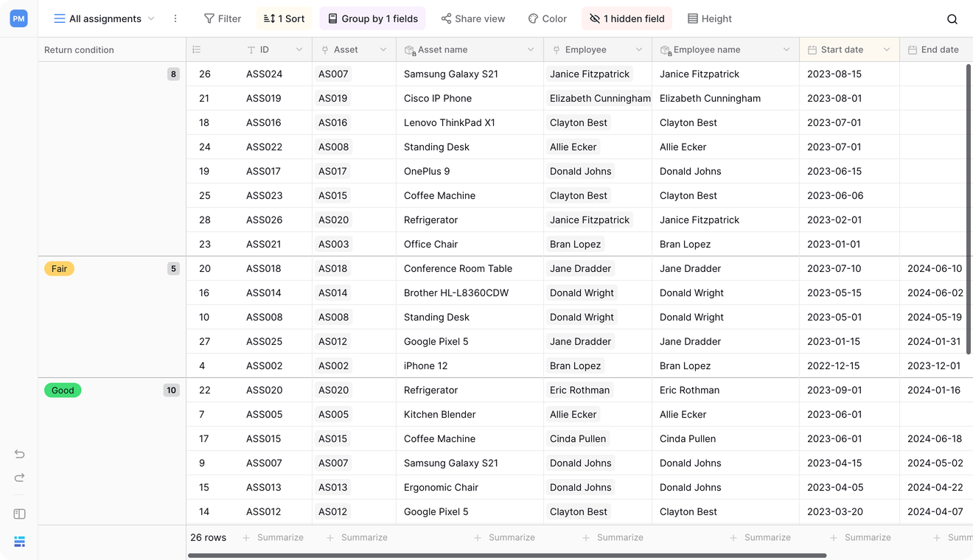Open the Color options
This screenshot has height=560, width=973.
[548, 18]
